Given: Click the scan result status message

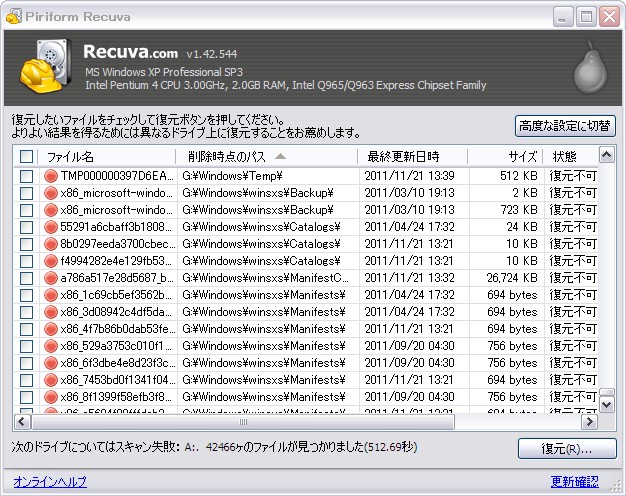Looking at the screenshot, I should coord(214,446).
